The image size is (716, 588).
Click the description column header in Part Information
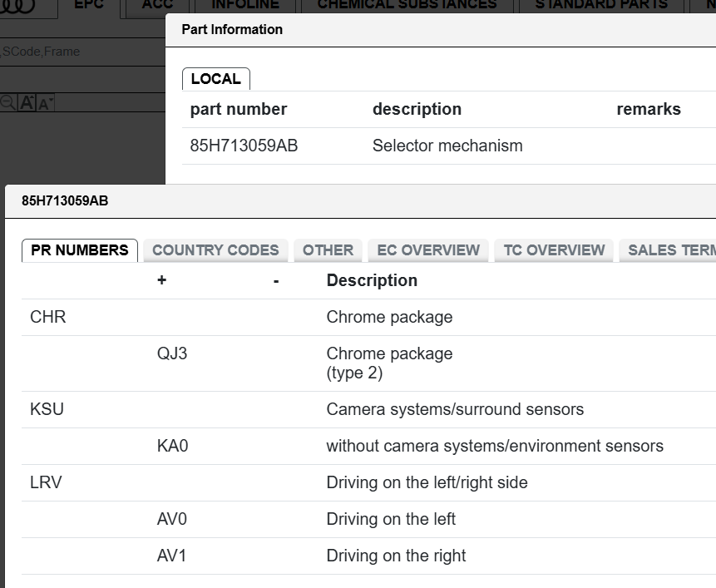point(417,109)
